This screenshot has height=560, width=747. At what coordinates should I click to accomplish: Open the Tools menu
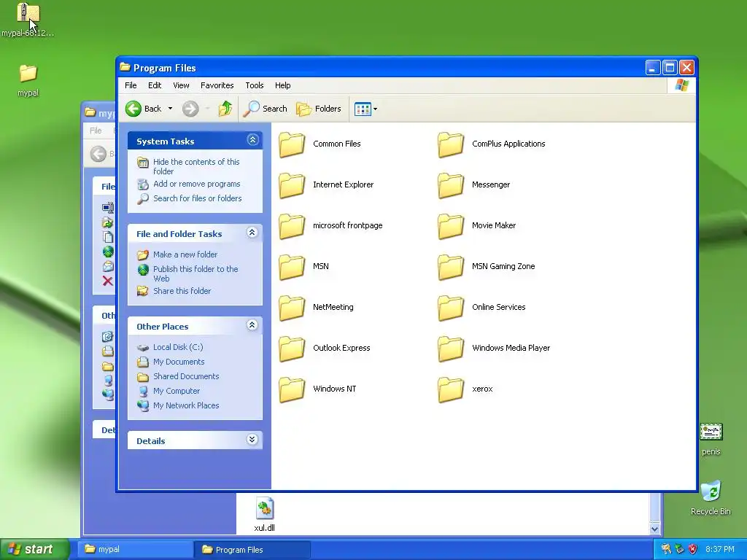click(x=255, y=85)
